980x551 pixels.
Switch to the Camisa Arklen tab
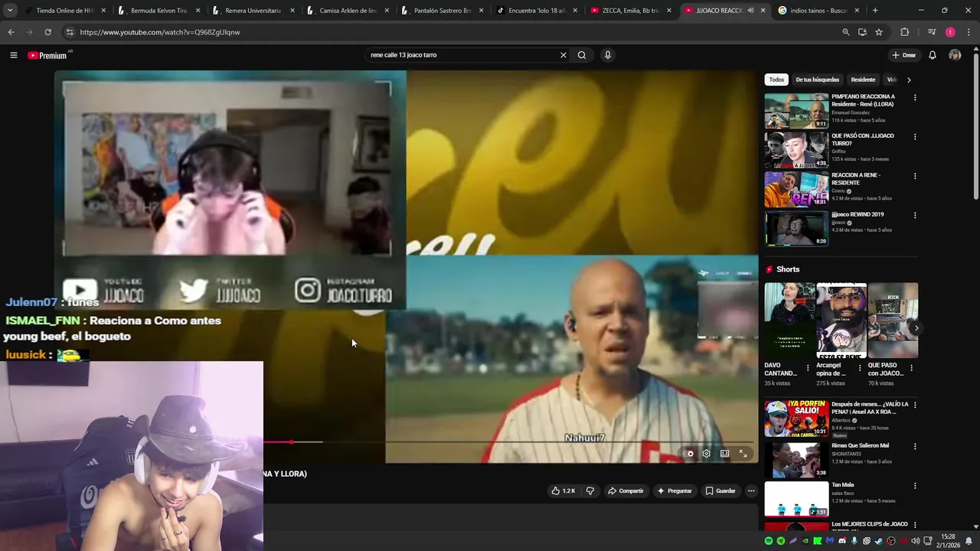tap(348, 11)
